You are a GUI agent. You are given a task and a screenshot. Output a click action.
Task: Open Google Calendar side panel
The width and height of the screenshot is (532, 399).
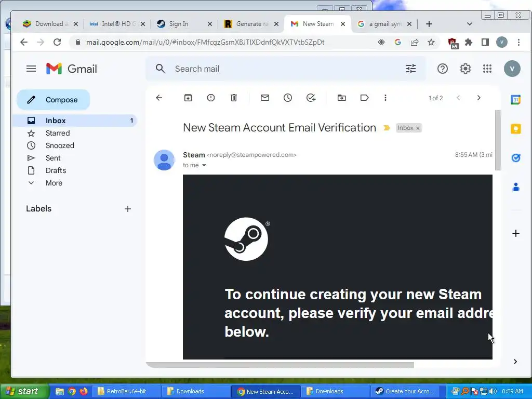(x=516, y=100)
